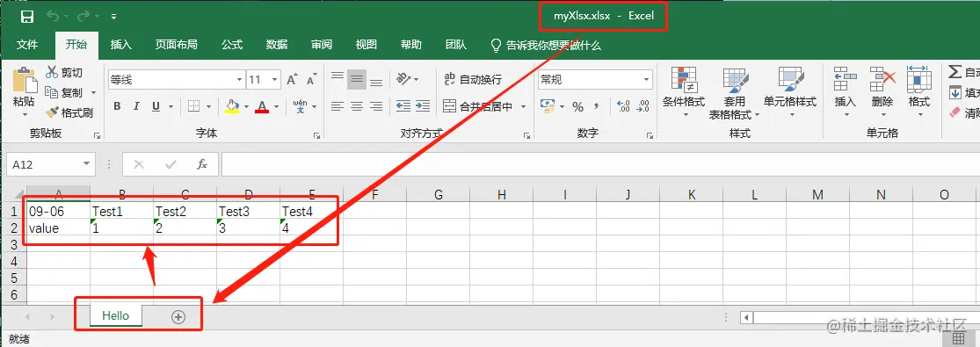Click the fx insert function icon
Viewport: 980px width, 347px height.
pos(202,164)
